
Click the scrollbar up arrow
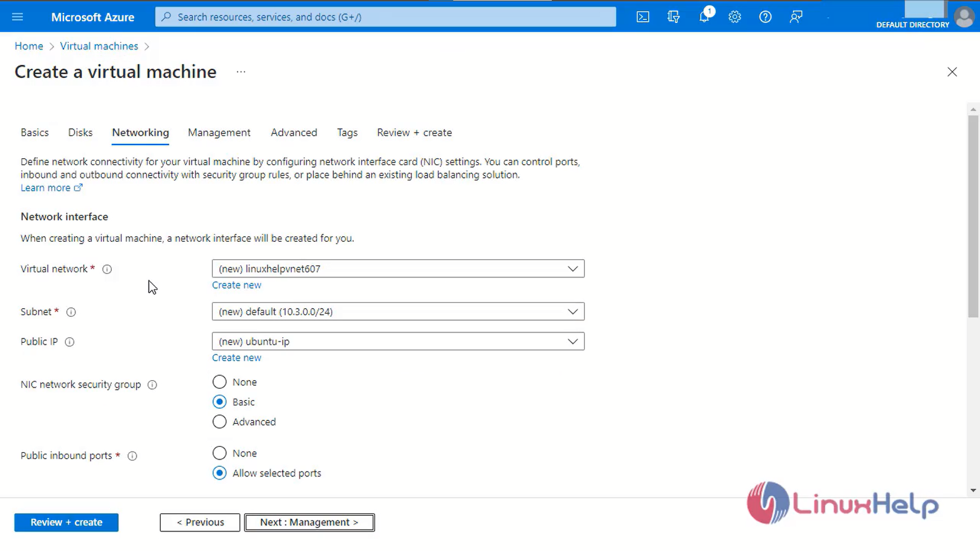[x=973, y=109]
